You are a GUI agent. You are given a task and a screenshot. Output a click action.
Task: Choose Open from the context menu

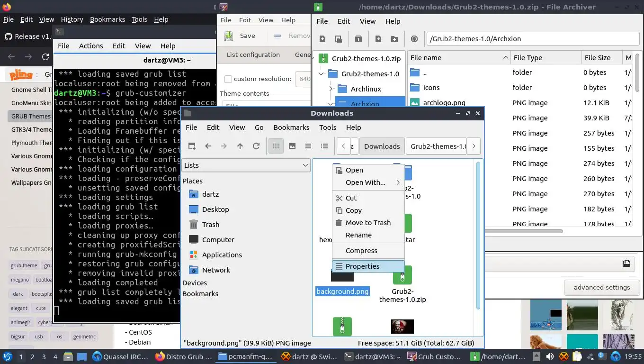pos(368,170)
